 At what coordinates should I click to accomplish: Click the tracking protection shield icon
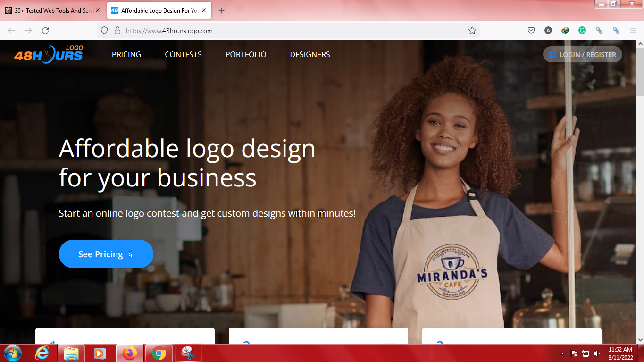(x=105, y=30)
